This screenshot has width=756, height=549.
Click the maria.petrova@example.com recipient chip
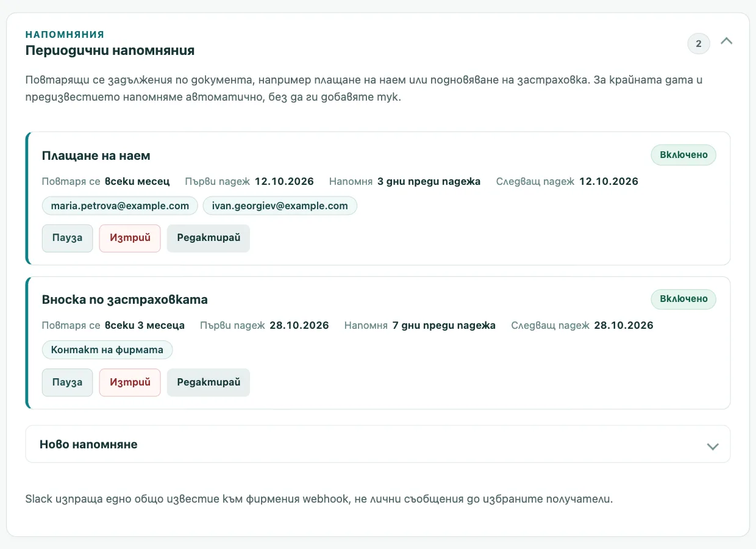120,206
